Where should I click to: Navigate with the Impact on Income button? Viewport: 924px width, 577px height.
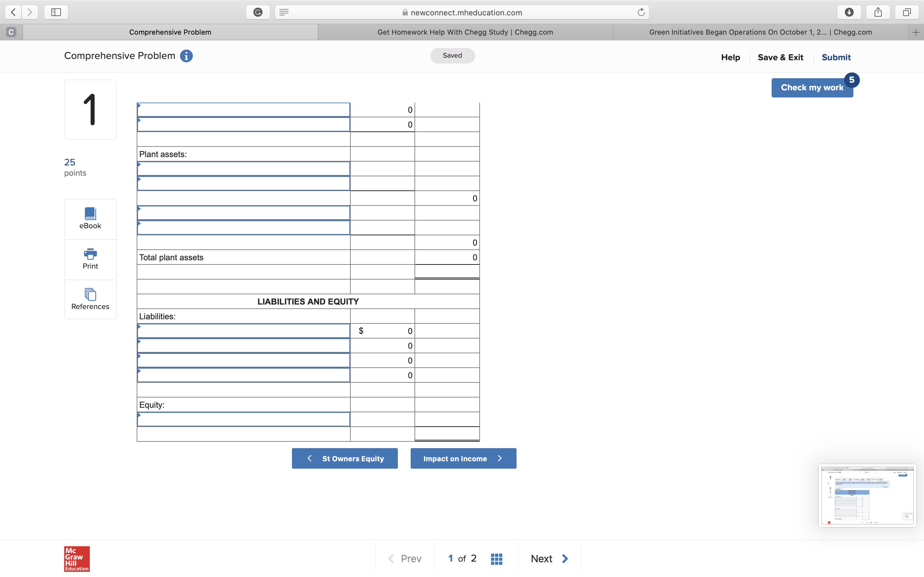click(x=463, y=458)
